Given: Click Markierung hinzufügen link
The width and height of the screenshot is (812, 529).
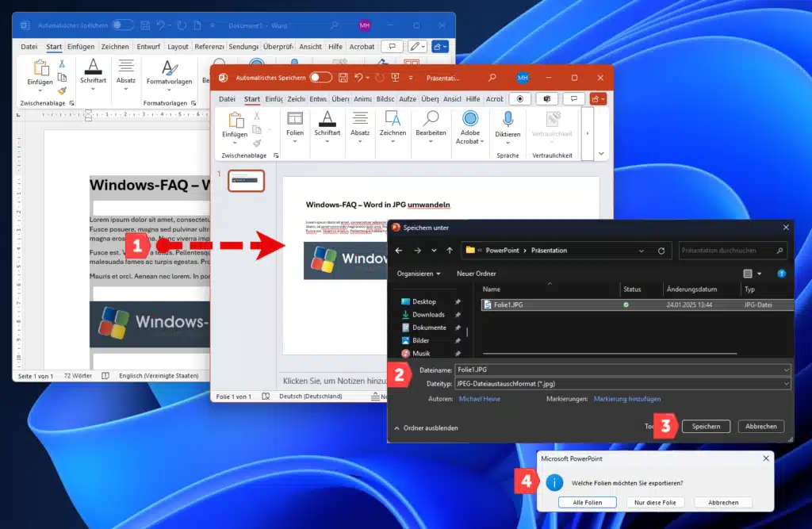Looking at the screenshot, I should click(627, 399).
